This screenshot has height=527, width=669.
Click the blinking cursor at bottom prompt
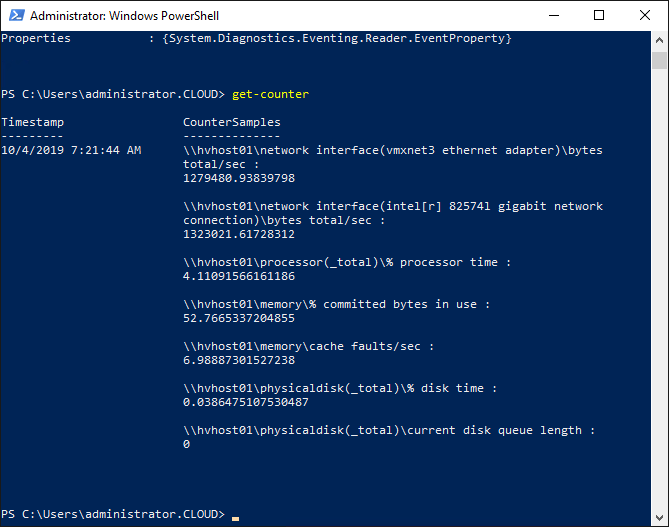coord(236,518)
